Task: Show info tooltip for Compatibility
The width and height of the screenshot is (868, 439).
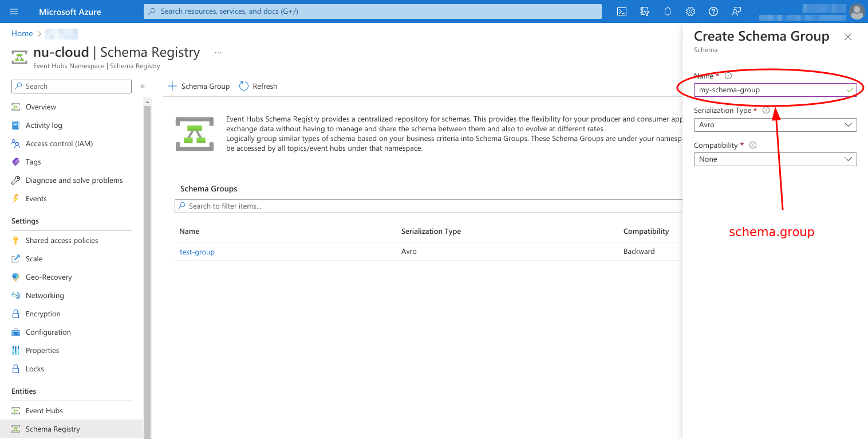Action: [753, 145]
